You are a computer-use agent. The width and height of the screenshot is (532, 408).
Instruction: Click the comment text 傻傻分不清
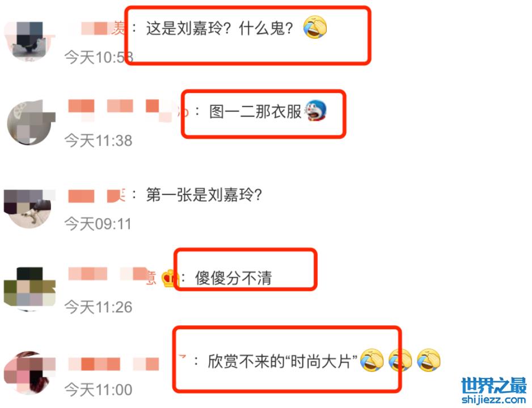234,278
